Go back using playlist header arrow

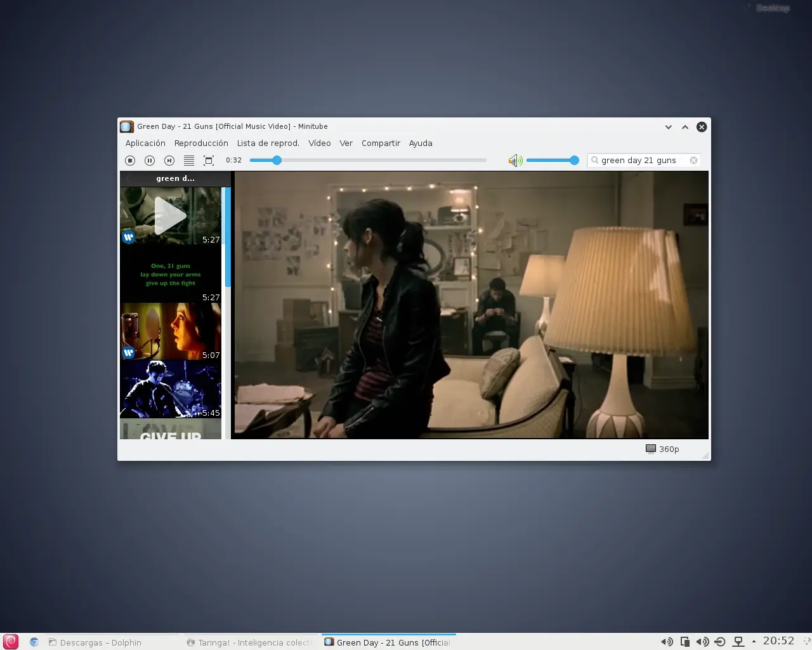(128, 178)
